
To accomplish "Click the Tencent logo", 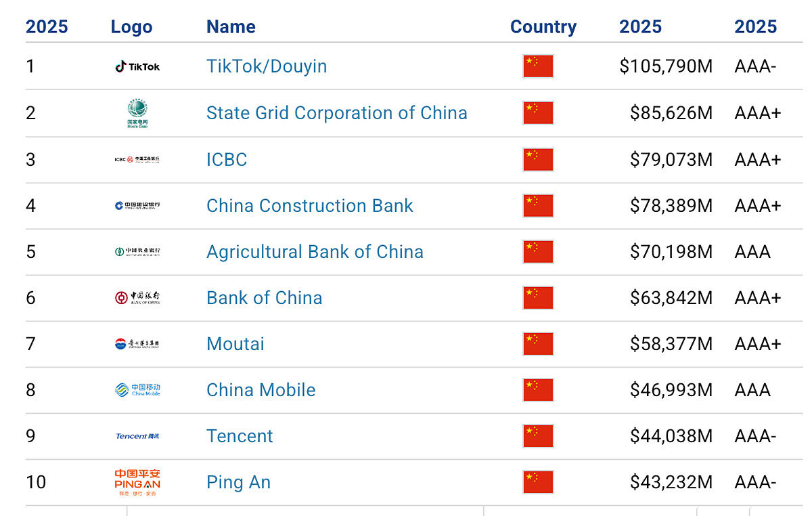I will click(x=137, y=436).
